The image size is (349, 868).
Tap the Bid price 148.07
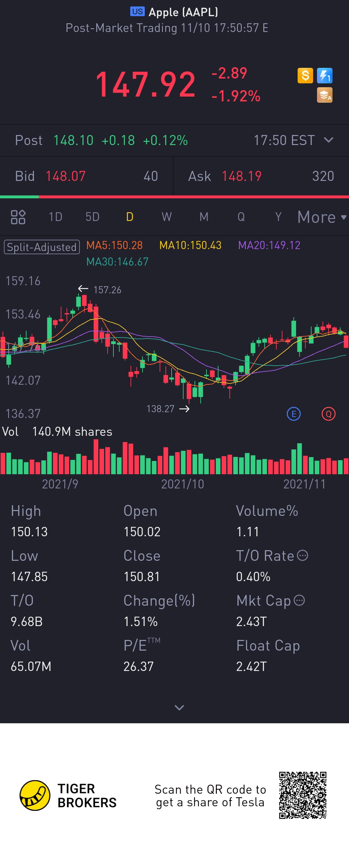pyautogui.click(x=66, y=176)
